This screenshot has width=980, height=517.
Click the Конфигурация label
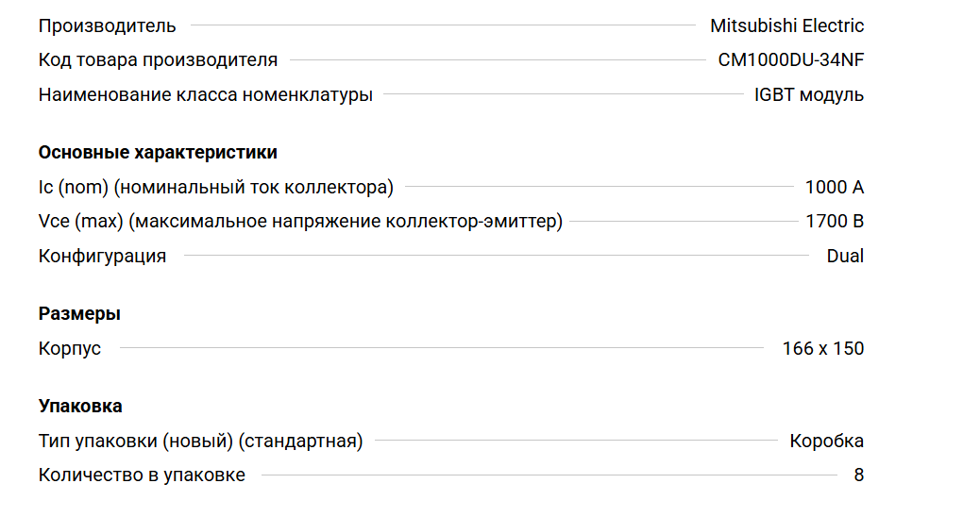coord(103,256)
